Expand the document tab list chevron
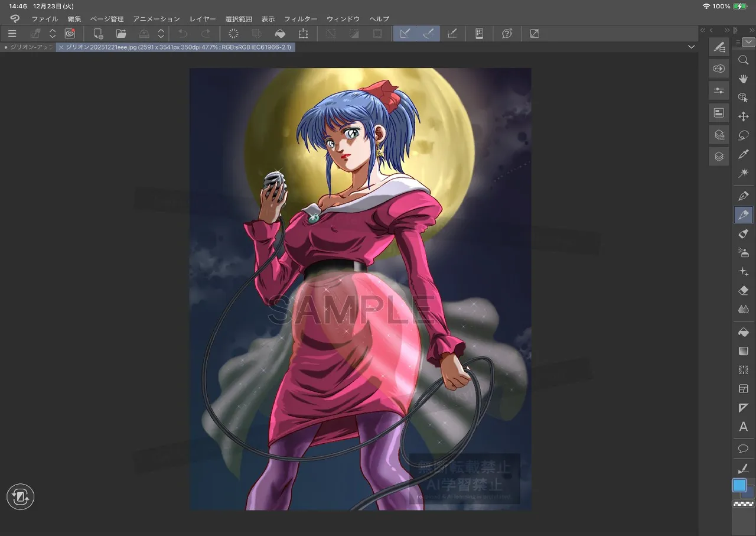756x536 pixels. click(x=692, y=47)
